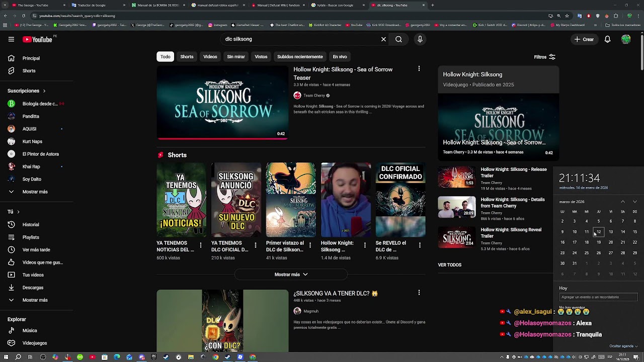The image size is (644, 362).
Task: Start voice search with the microphone icon
Action: (x=420, y=39)
